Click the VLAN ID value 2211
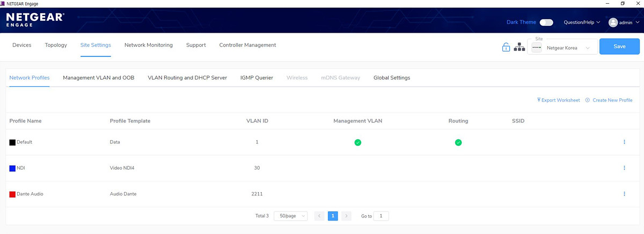Image resolution: width=644 pixels, height=234 pixels. tap(257, 194)
